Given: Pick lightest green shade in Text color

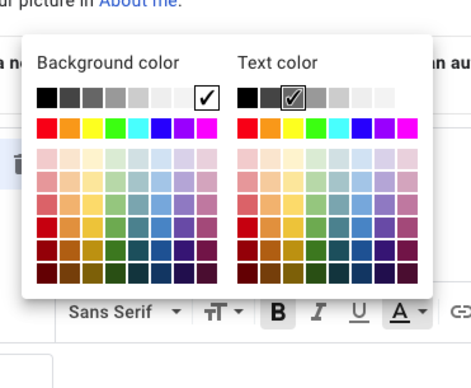Looking at the screenshot, I should pos(316,159).
